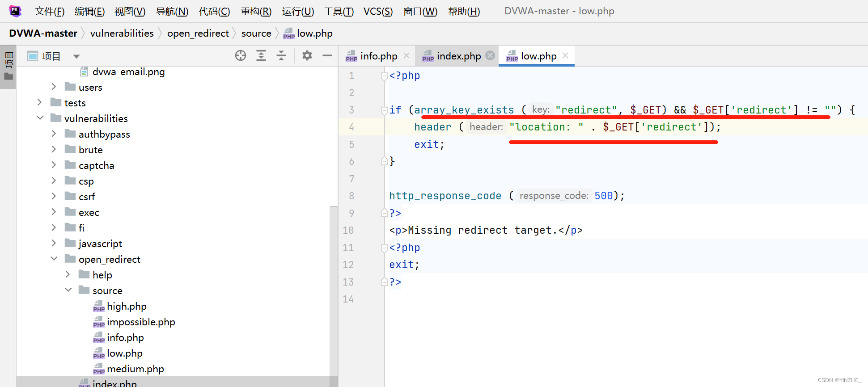Click the project tree vertical scrollbar
The image size is (868, 387).
333,290
